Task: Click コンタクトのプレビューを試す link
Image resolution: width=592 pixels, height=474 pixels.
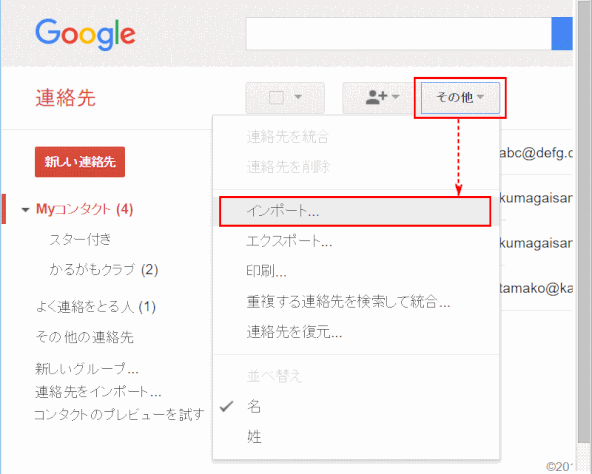Action: pyautogui.click(x=119, y=414)
